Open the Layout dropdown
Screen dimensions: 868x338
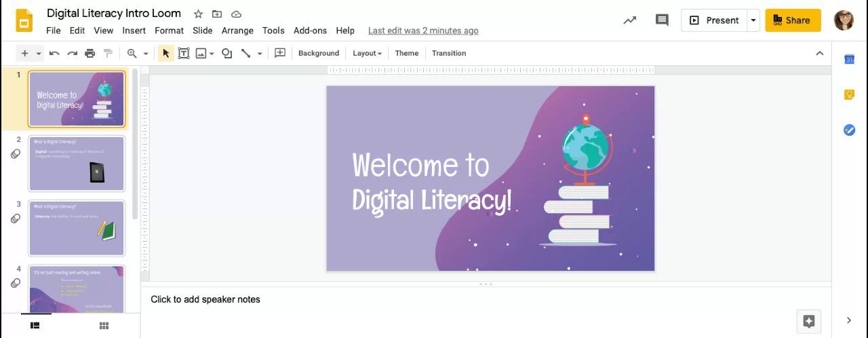pyautogui.click(x=367, y=53)
